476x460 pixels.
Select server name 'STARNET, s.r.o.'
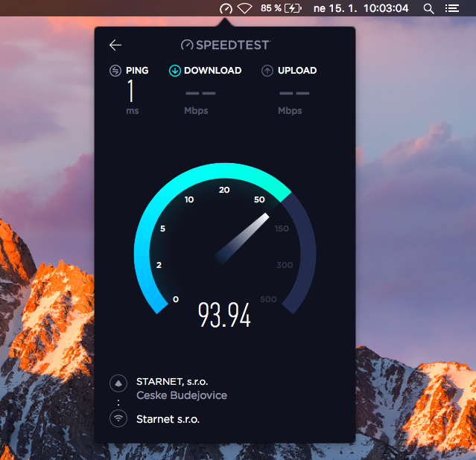pos(172,381)
